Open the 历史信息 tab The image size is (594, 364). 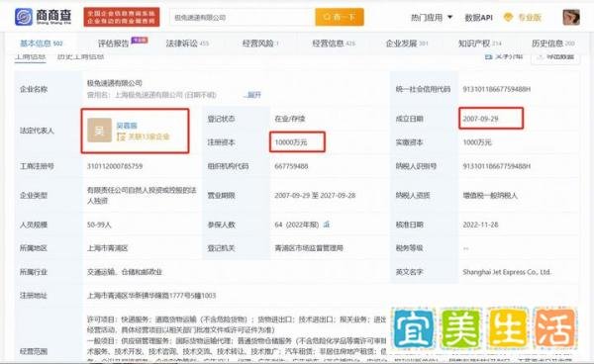pyautogui.click(x=553, y=44)
